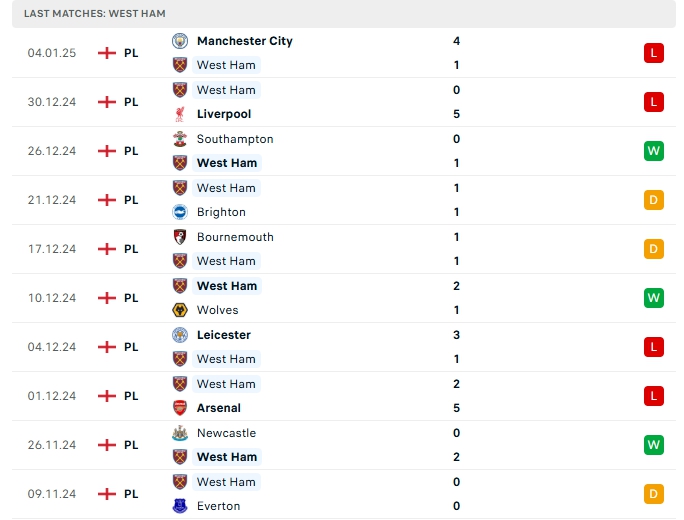This screenshot has height=520, width=684.
Task: Click the Everton club crest
Action: (x=180, y=506)
